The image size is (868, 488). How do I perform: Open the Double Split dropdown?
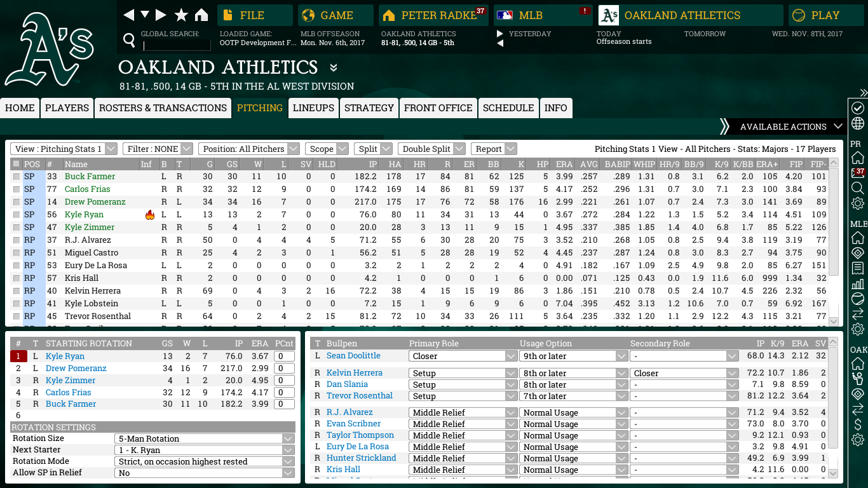pyautogui.click(x=431, y=149)
